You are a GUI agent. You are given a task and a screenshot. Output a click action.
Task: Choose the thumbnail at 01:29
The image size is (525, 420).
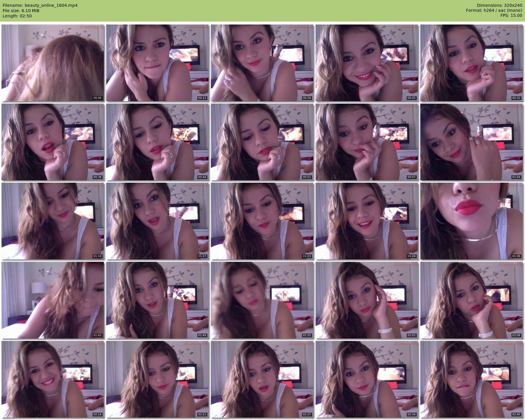coord(367,221)
